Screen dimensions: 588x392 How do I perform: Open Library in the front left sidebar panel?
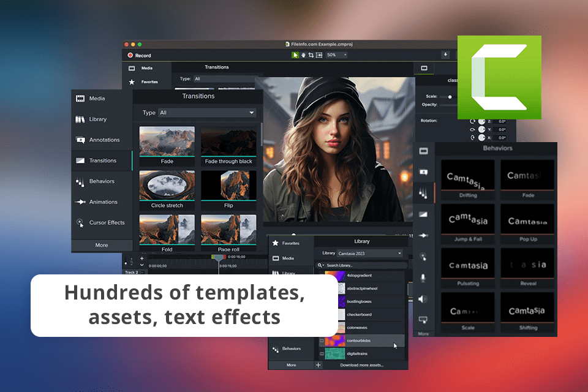pos(102,119)
